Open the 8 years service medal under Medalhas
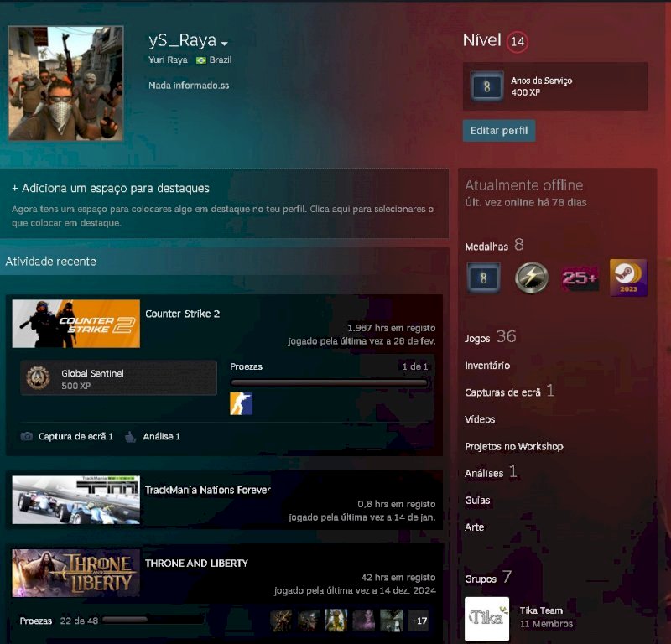671x644 pixels. tap(483, 278)
